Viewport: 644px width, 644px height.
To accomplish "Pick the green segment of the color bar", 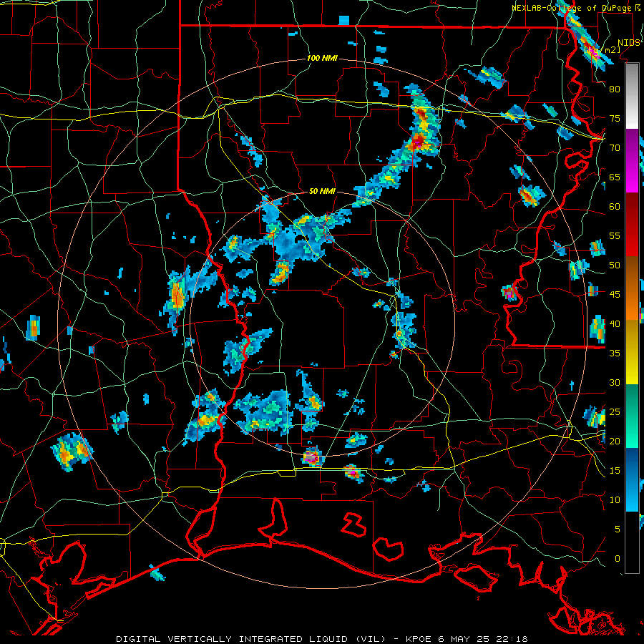I will (633, 416).
